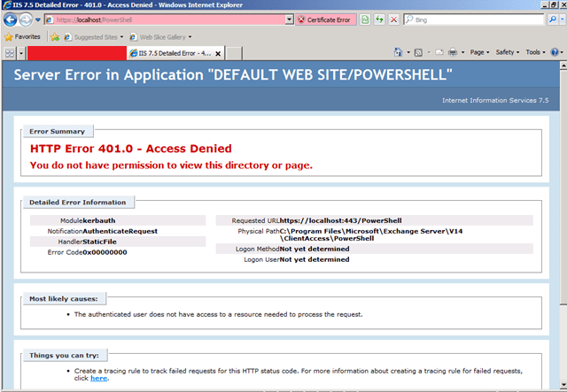Click the error code 0x00000000 value
This screenshot has width=567, height=392.
(x=105, y=252)
